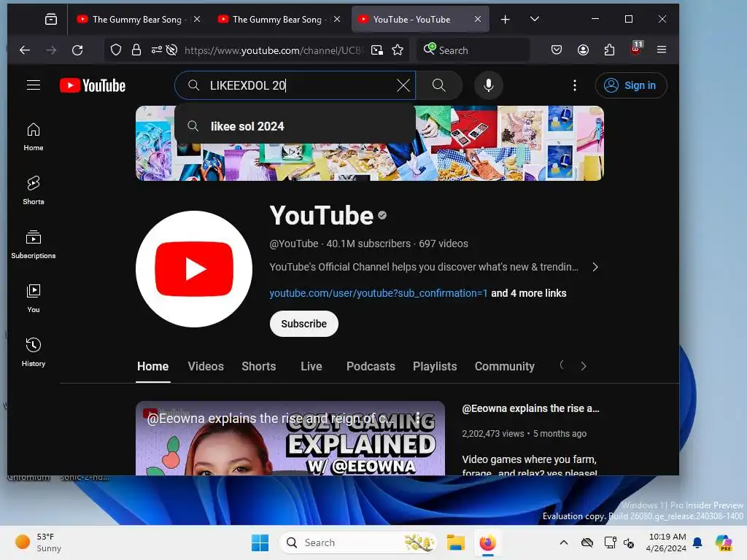Open the Extensions puzzle icon
The image size is (747, 560).
coord(609,50)
